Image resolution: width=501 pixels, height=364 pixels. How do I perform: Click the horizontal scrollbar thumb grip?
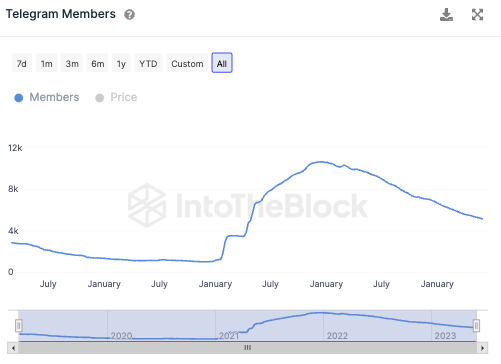coord(247,348)
